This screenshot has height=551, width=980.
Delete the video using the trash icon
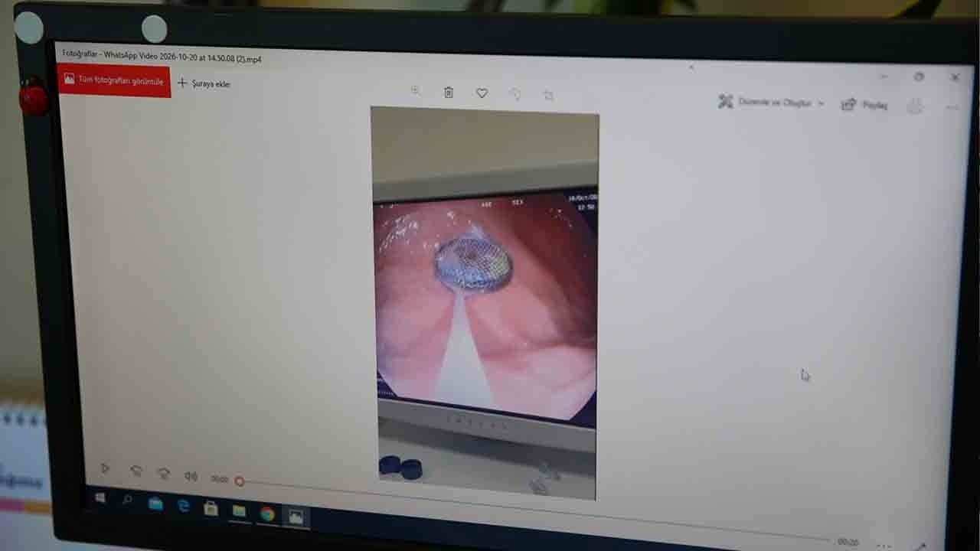coord(449,92)
